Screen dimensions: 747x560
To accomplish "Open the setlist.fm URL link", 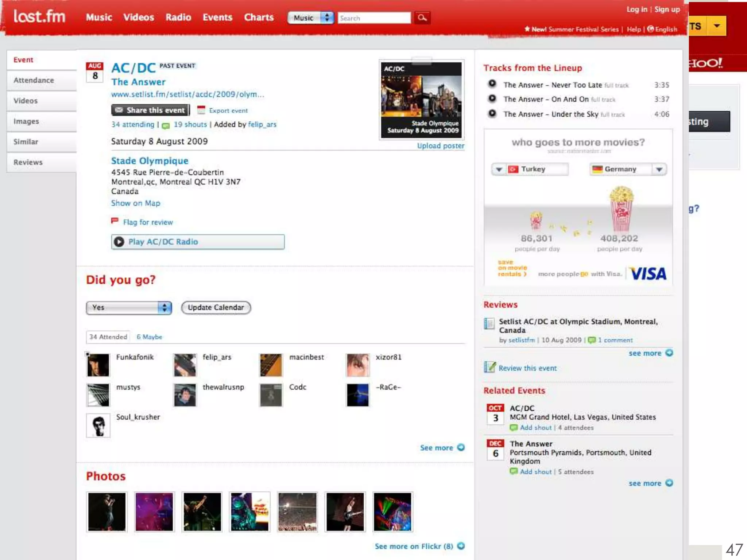I will 188,94.
